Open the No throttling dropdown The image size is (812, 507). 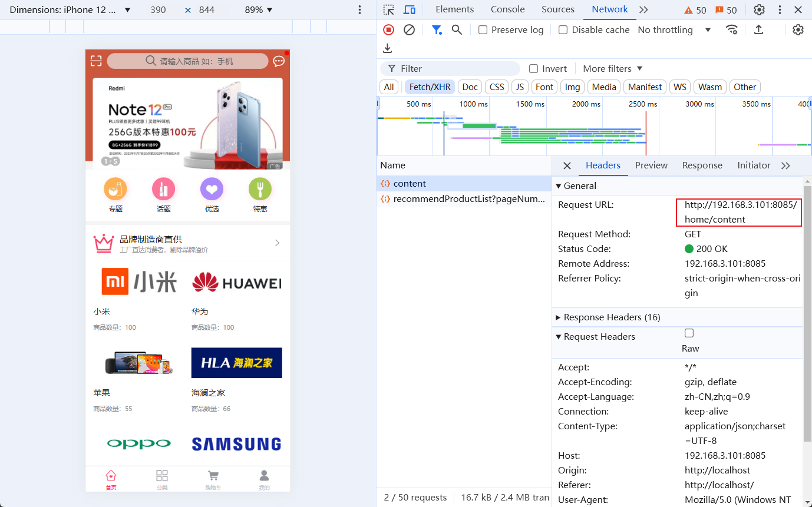674,30
